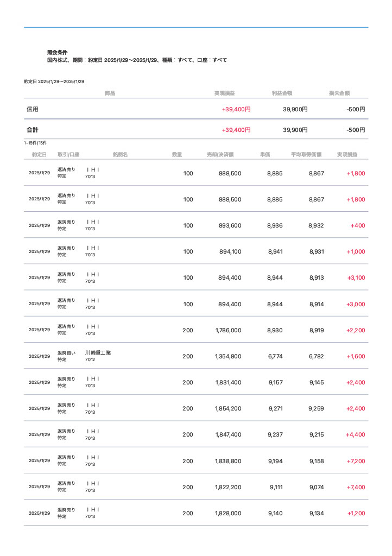Click the 銘柄名 column header

coord(120,155)
